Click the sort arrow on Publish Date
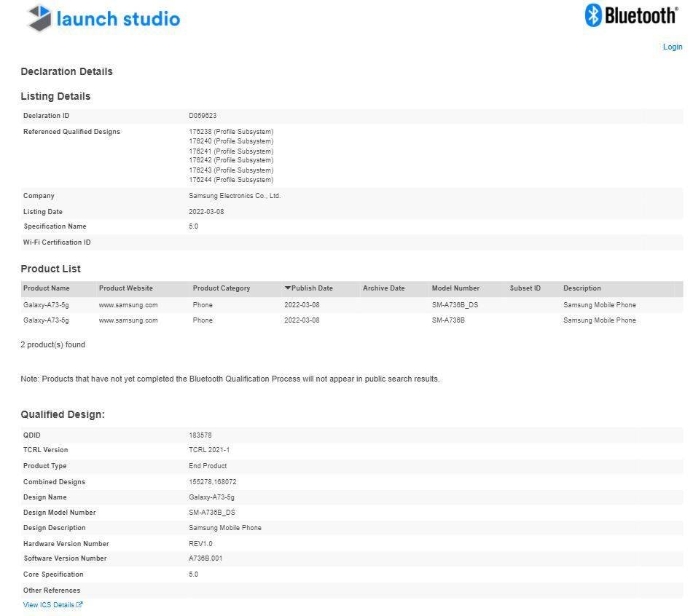This screenshot has width=693, height=616. point(287,288)
